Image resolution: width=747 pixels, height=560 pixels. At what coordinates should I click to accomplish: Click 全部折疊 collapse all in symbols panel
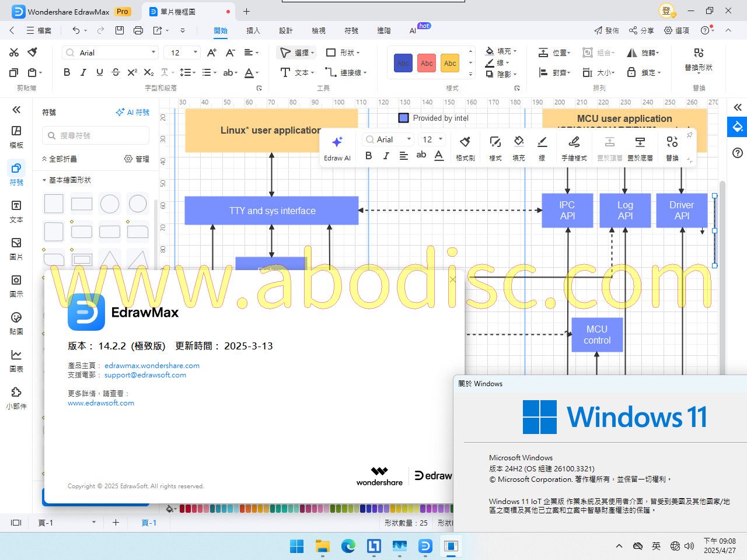60,159
